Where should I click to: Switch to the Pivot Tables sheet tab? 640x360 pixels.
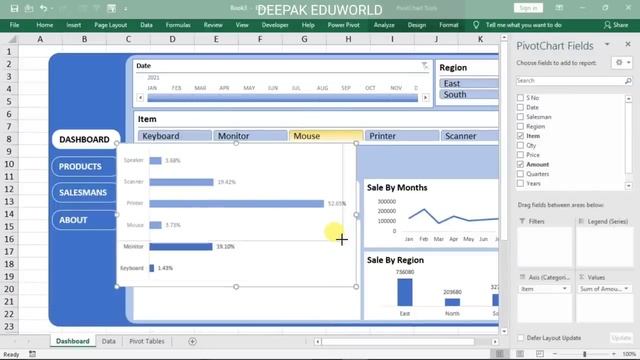coord(147,341)
